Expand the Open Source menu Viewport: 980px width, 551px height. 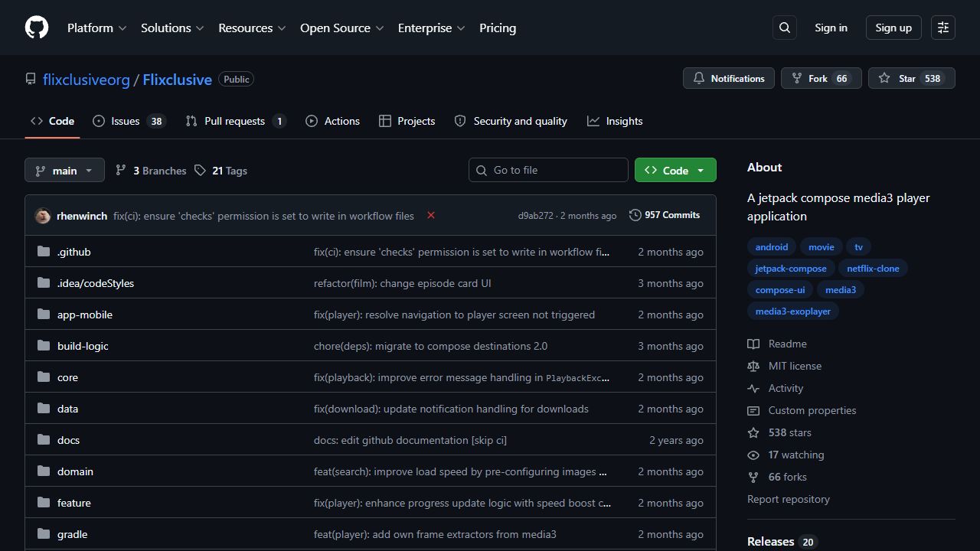point(342,28)
